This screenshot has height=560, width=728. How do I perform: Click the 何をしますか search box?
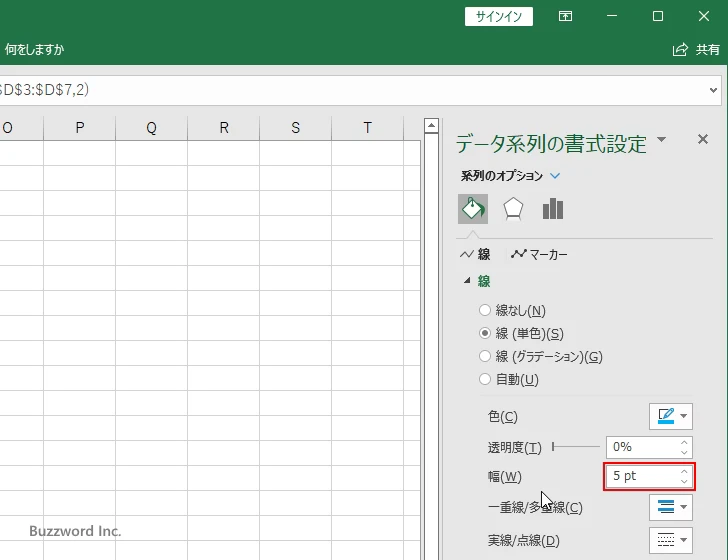pyautogui.click(x=34, y=49)
